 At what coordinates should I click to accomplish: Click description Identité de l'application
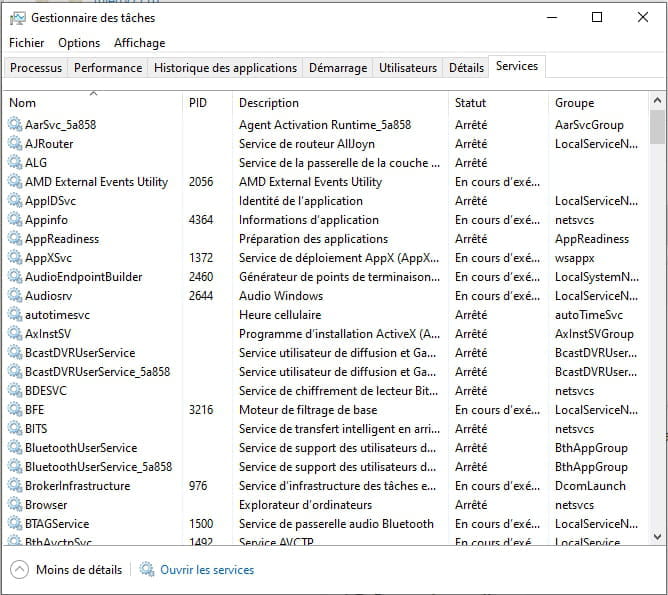[301, 201]
